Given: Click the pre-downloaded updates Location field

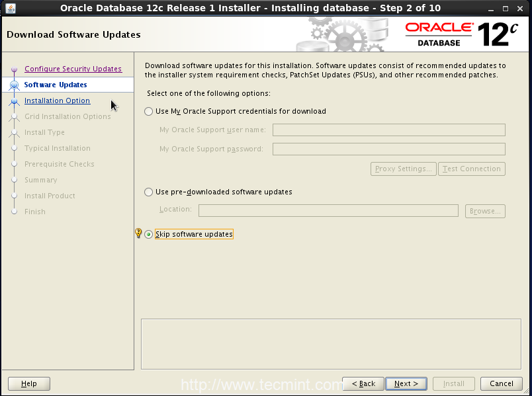Looking at the screenshot, I should (x=328, y=210).
